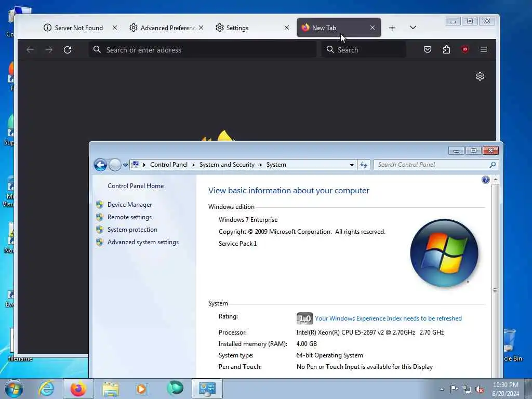This screenshot has height=399, width=532.
Task: Click Control Panel forward button
Action: click(115, 165)
